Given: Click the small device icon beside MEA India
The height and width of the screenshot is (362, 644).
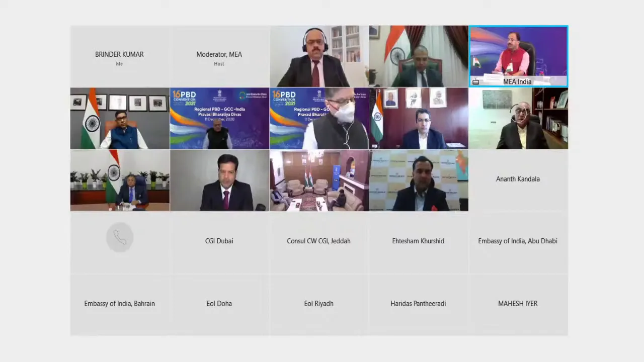Looking at the screenshot, I should click(x=475, y=81).
